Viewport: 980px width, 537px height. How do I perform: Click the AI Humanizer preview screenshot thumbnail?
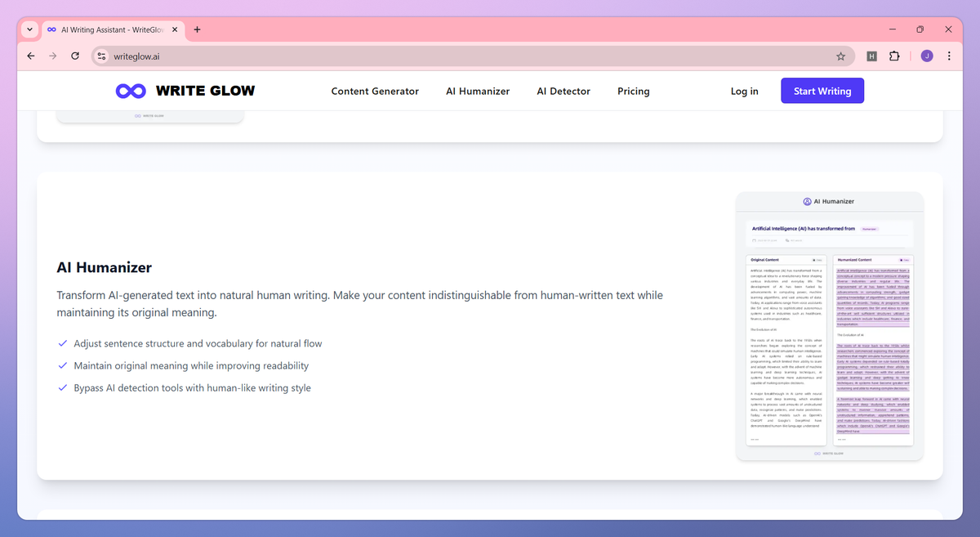click(x=830, y=326)
